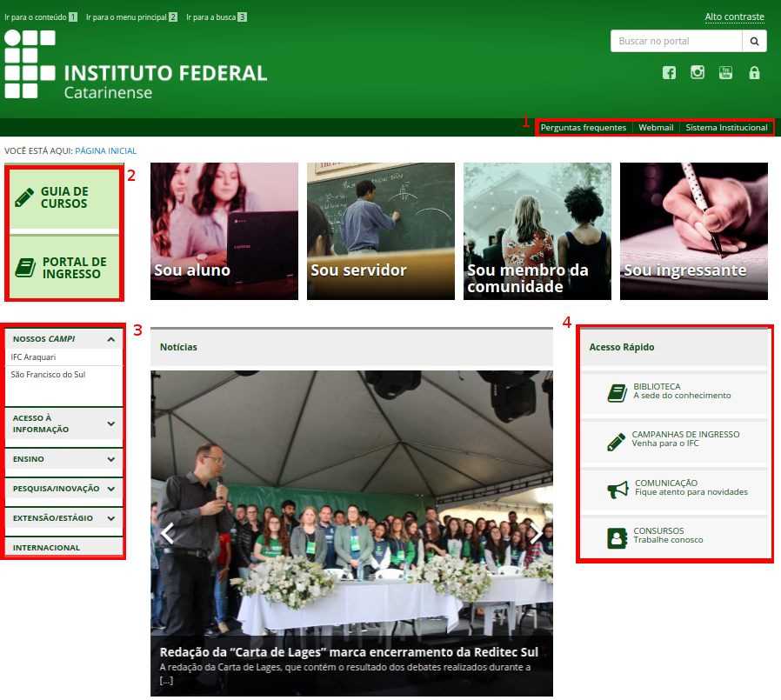Open the Facebook social icon

[669, 73]
